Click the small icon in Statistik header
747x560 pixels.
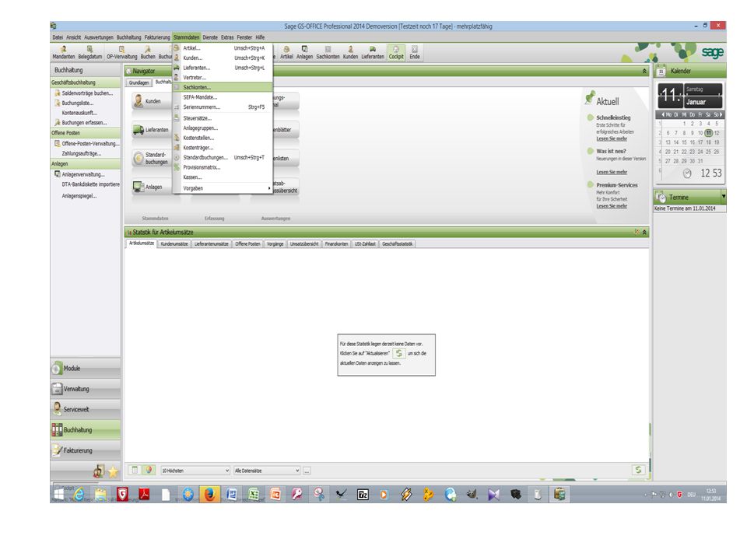click(637, 233)
